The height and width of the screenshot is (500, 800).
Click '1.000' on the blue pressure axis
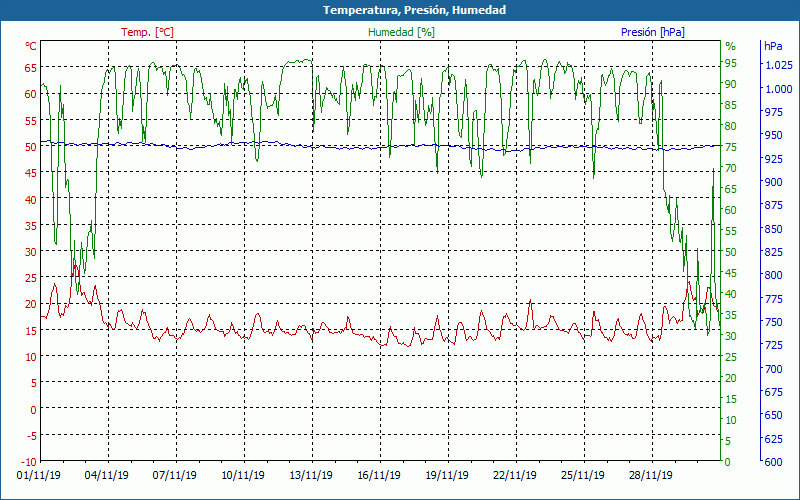[779, 89]
